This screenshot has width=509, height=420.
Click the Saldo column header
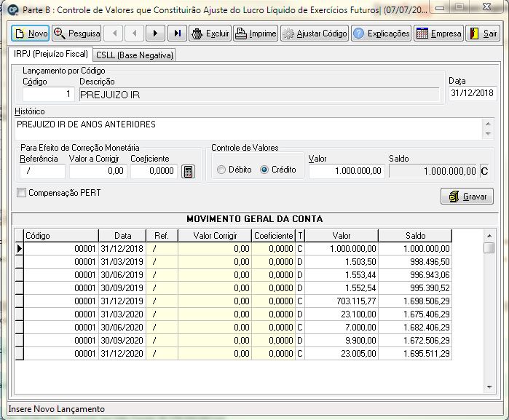pos(415,236)
